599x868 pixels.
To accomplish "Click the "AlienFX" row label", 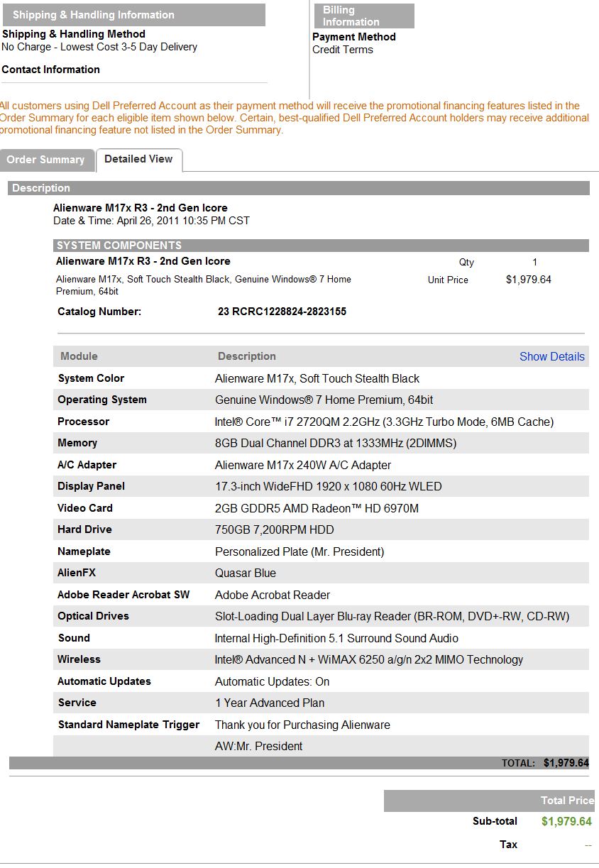I will 77,573.
